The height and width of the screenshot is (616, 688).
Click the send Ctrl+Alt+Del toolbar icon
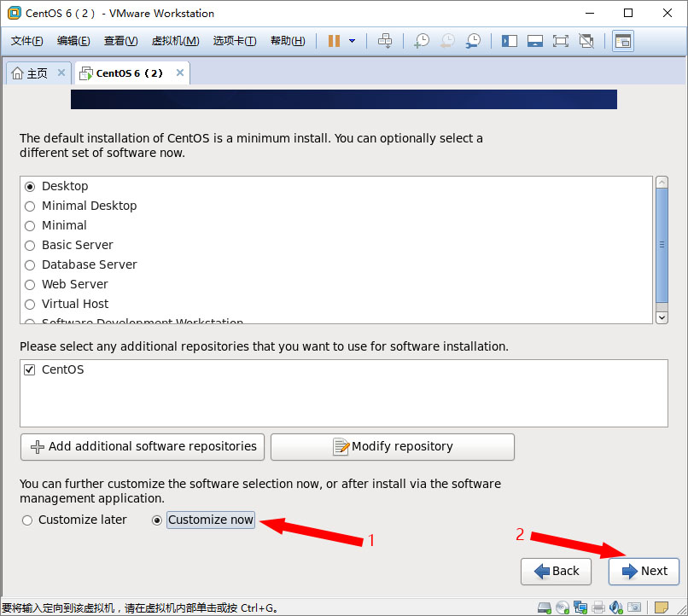click(385, 41)
